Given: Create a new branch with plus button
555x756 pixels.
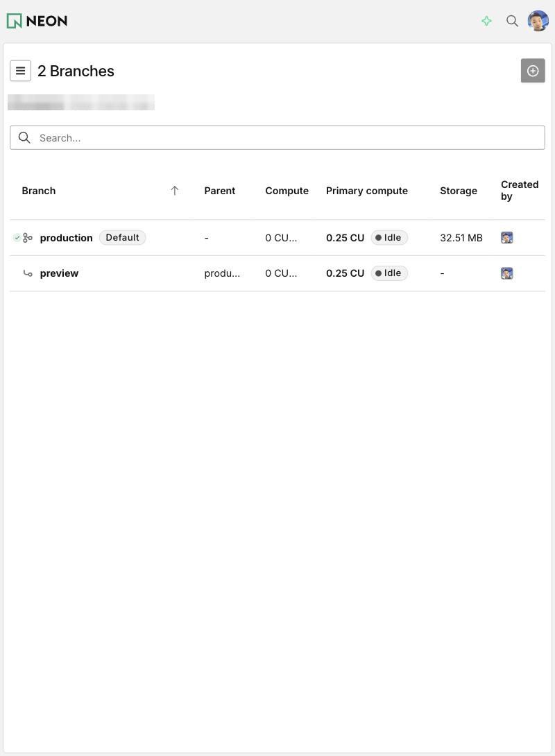Looking at the screenshot, I should point(533,71).
